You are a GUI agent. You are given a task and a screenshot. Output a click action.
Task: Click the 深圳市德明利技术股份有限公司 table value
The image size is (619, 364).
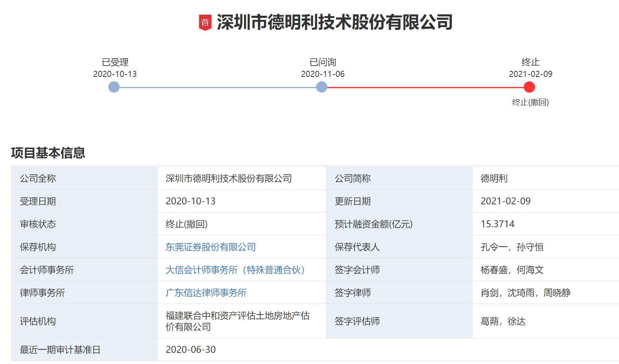click(229, 178)
